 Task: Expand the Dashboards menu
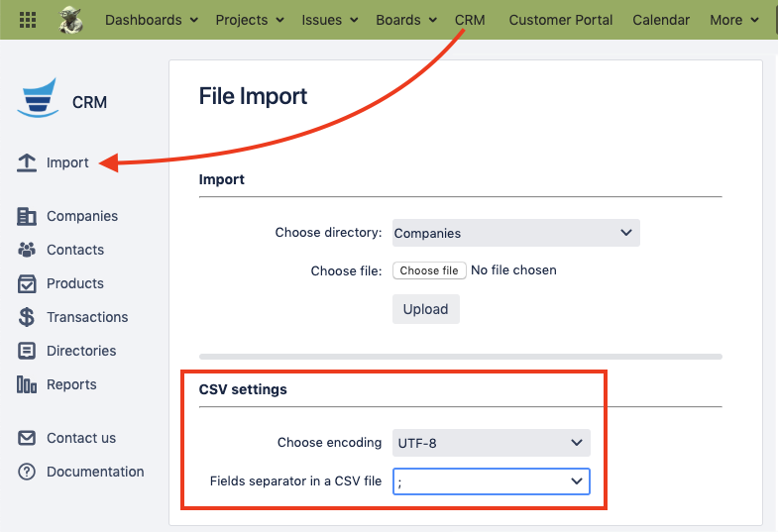[151, 20]
